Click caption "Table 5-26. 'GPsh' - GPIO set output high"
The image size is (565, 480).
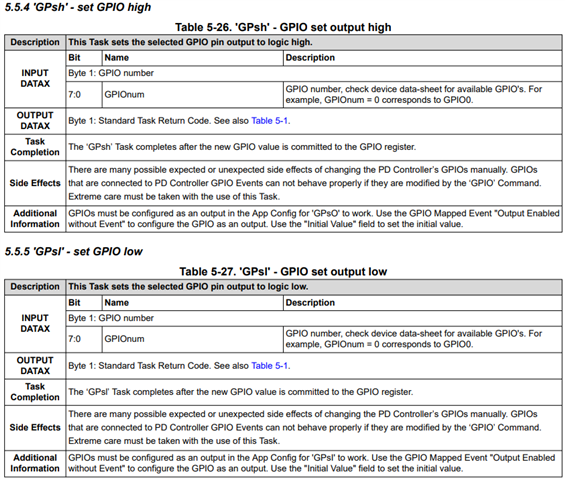coord(283,27)
